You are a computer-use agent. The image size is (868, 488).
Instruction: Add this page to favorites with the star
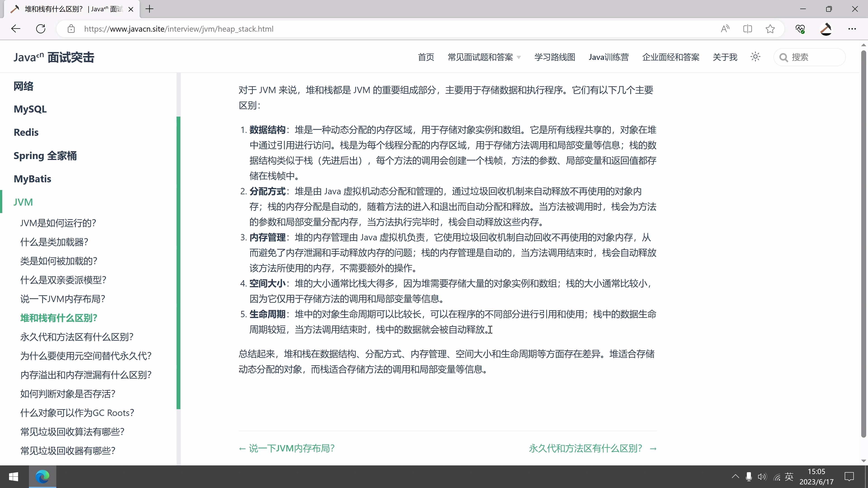pos(770,29)
